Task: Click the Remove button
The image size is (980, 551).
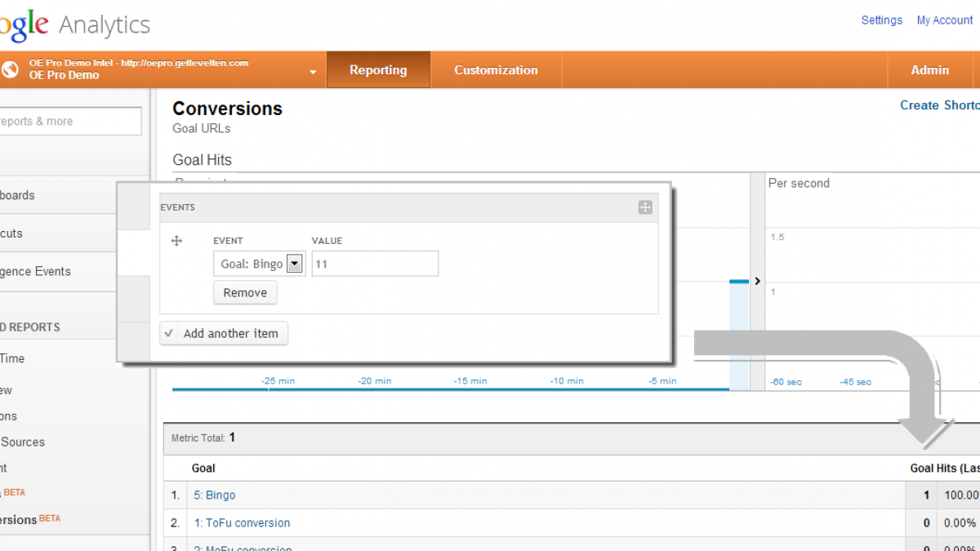Action: (245, 293)
